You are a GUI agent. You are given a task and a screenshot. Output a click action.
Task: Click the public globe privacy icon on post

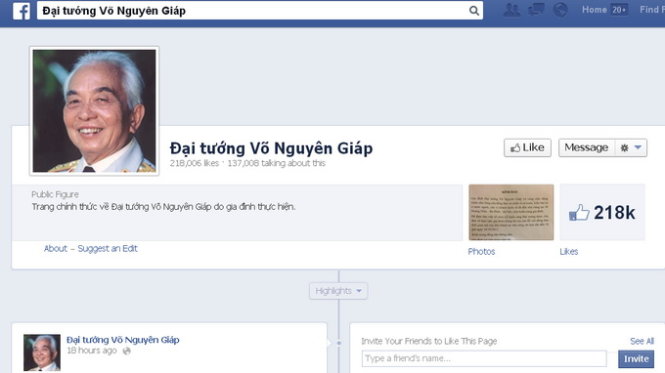126,351
